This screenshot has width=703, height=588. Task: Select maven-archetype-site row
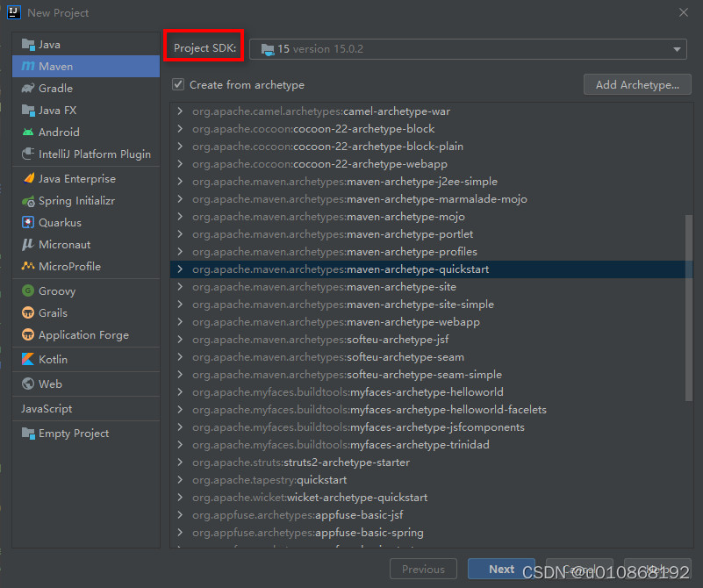point(431,287)
